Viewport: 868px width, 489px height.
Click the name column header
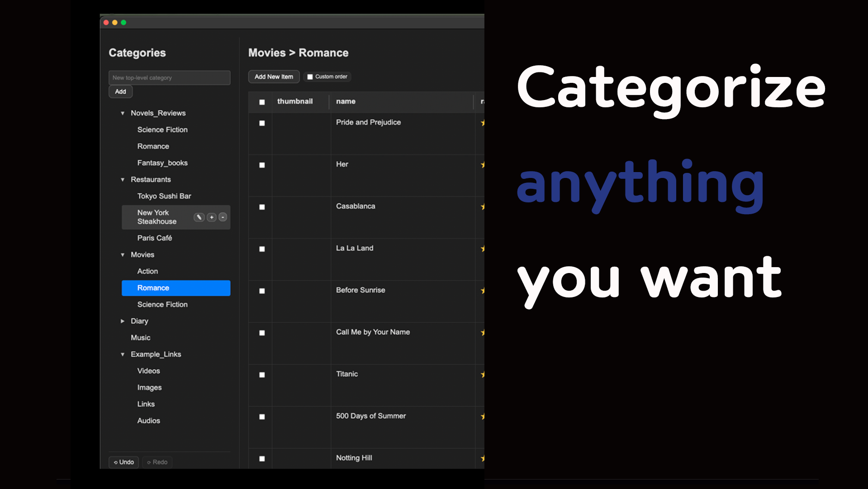coord(346,101)
